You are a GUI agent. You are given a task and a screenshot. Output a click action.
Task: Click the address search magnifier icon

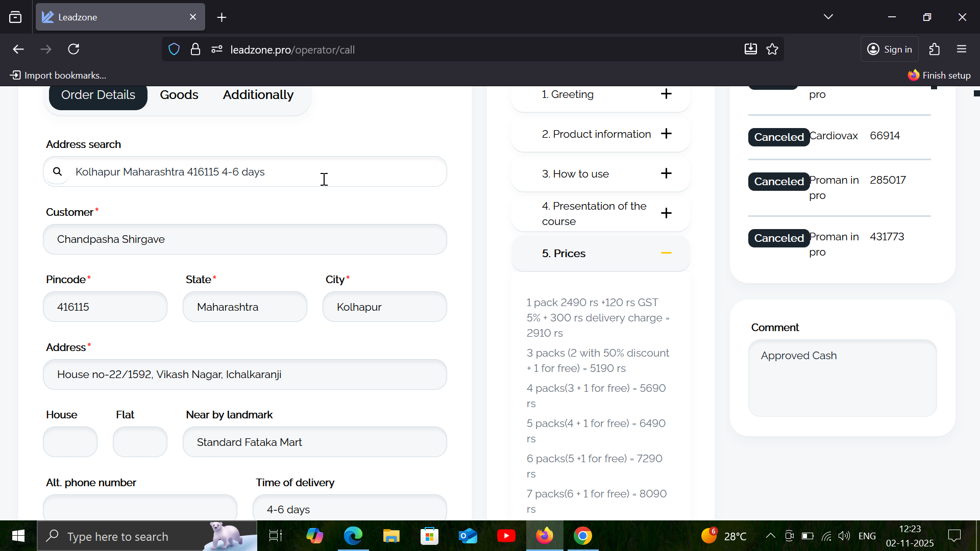coord(58,172)
